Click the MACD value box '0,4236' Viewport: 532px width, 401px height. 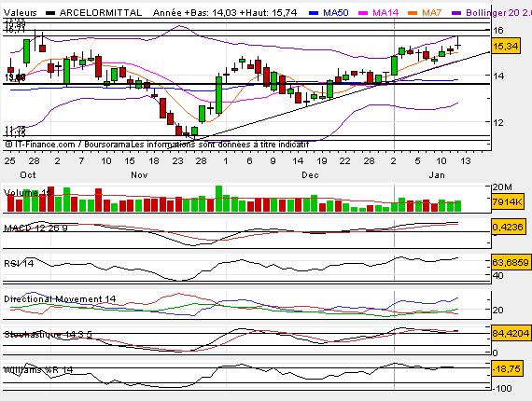click(508, 227)
